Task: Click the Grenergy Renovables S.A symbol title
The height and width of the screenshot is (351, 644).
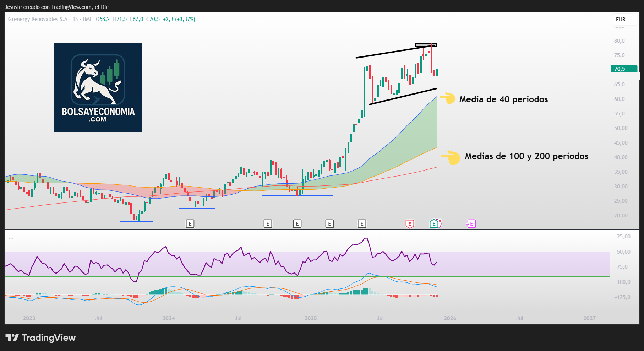Action: pos(38,19)
